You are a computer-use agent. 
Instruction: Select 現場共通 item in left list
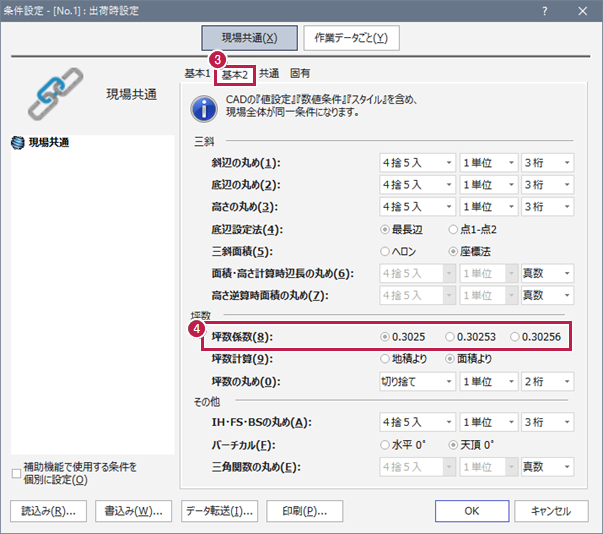click(49, 143)
